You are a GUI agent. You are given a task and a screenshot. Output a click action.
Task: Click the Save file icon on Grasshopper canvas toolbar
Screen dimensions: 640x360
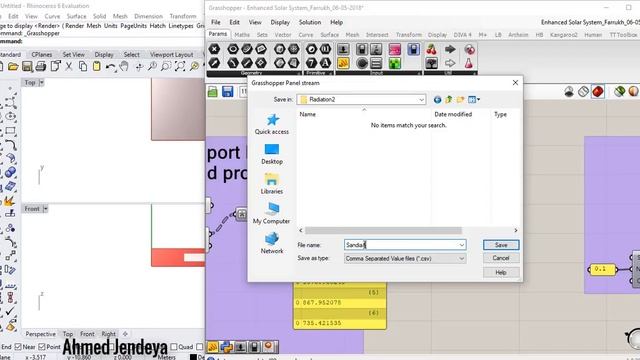click(227, 91)
